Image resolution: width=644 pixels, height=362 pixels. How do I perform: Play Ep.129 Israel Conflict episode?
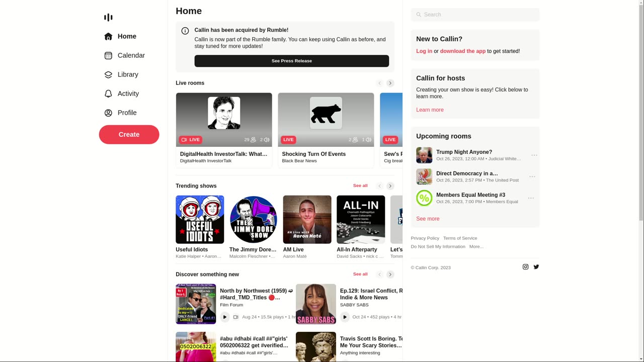pyautogui.click(x=345, y=317)
